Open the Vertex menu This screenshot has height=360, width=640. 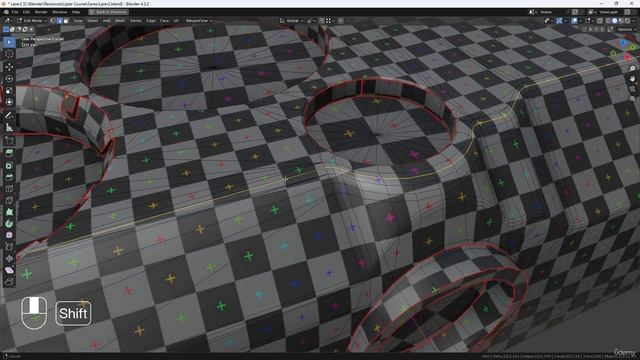(x=136, y=21)
